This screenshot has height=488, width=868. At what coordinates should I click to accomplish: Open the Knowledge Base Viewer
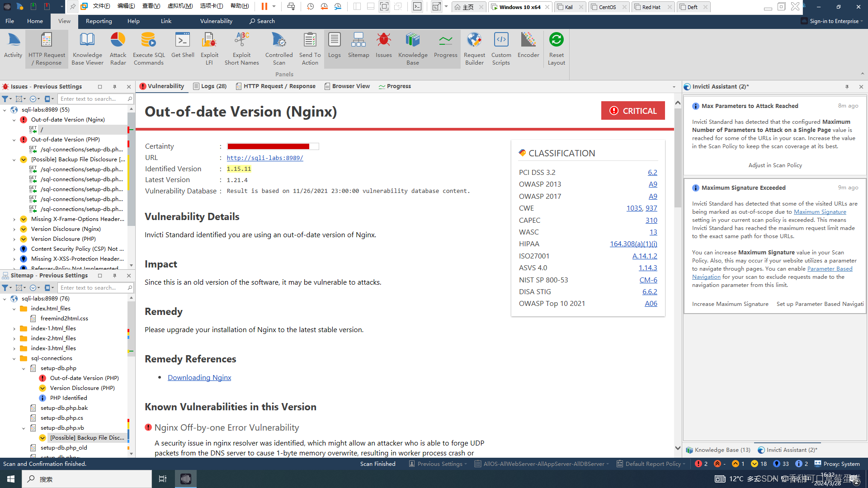pyautogui.click(x=87, y=48)
